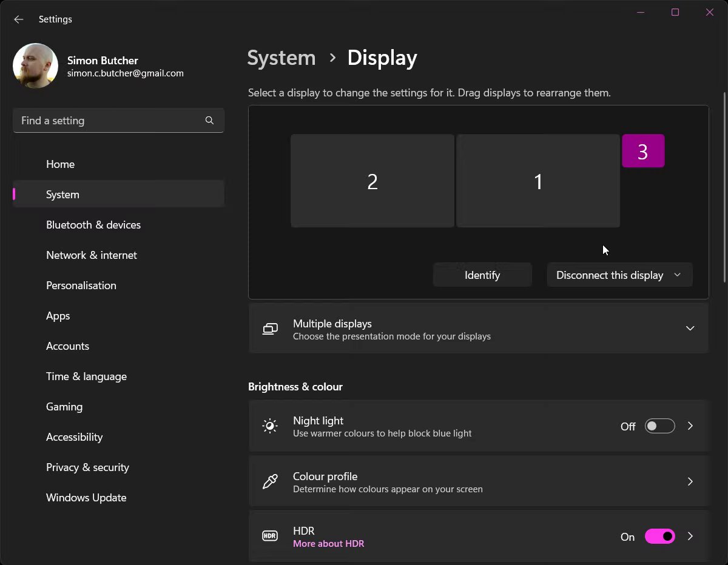
Task: Go to Bluetooth & devices
Action: (93, 225)
